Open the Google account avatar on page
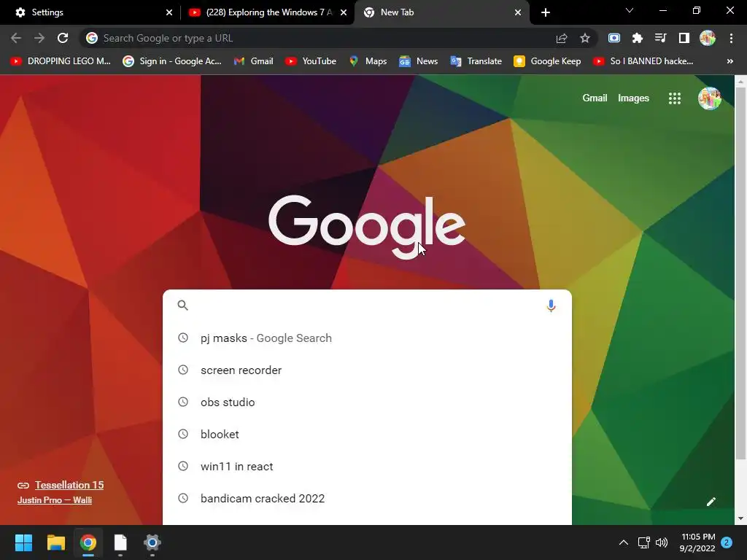The image size is (747, 560). click(x=709, y=98)
